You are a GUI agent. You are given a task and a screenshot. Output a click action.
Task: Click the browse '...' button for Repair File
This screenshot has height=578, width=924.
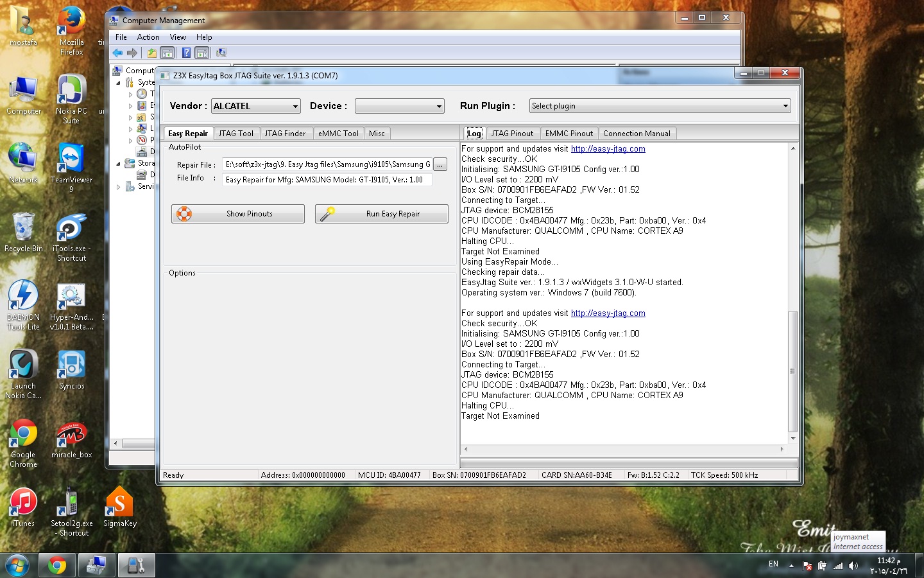click(x=440, y=164)
